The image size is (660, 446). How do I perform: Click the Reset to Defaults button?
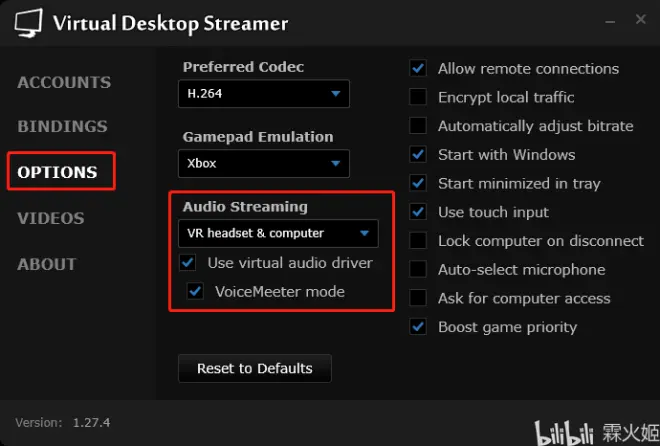click(255, 369)
